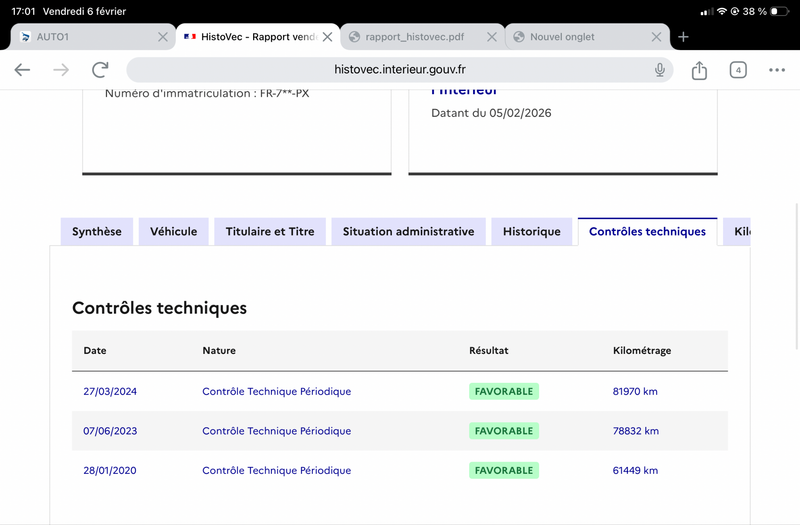Select the Titulaire et Titre tab
Viewport: 800px width, 525px height.
(x=270, y=231)
